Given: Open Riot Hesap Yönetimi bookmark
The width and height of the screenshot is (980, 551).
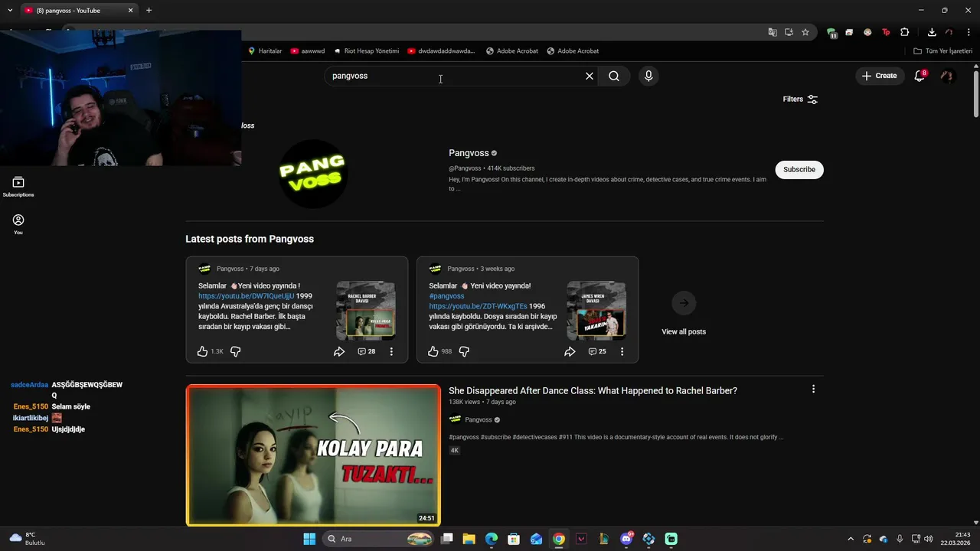Looking at the screenshot, I should [366, 51].
